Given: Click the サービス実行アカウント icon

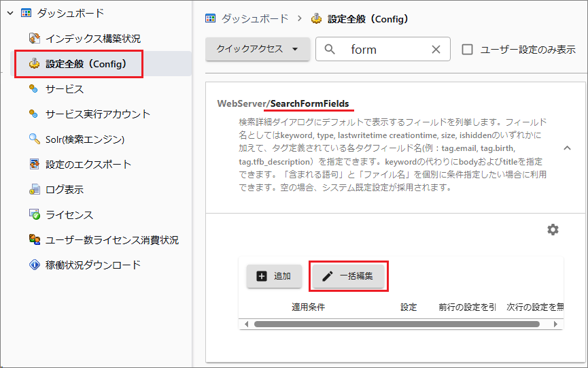Looking at the screenshot, I should (34, 114).
